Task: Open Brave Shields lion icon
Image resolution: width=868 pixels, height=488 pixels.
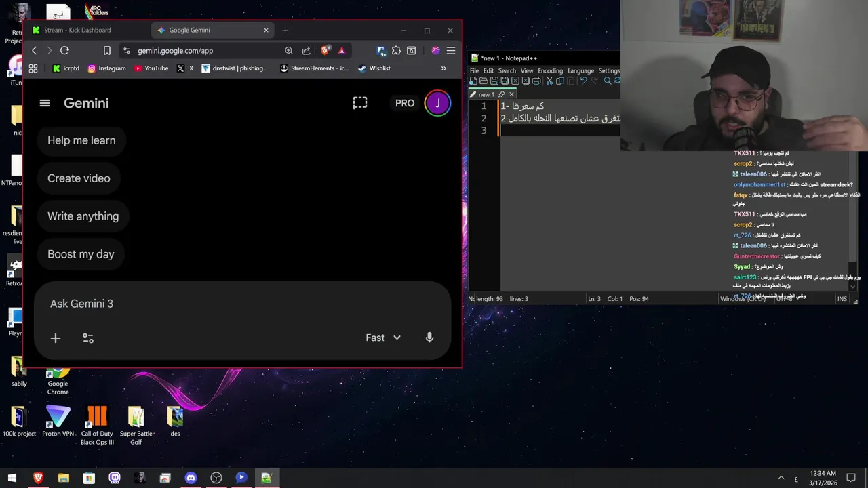Action: (x=325, y=50)
